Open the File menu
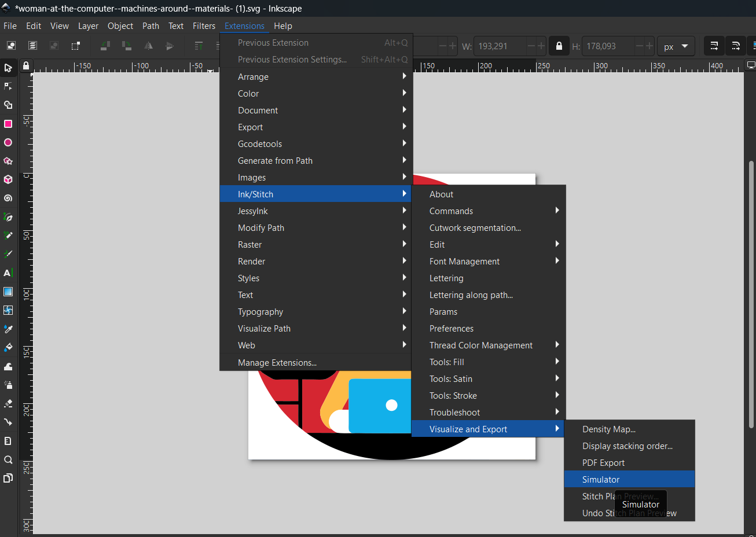Screen dimensions: 756x537 coord(10,25)
